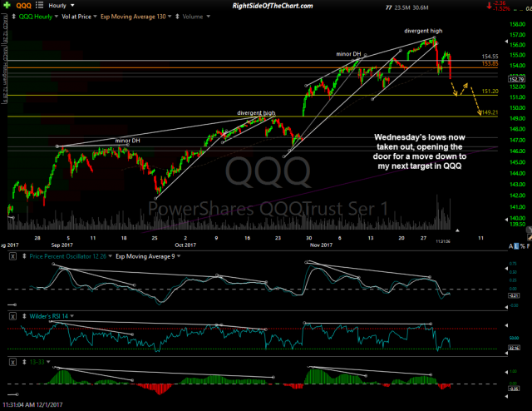The image size is (532, 411).
Task: Expand the Volume study dropdown
Action: click(208, 17)
